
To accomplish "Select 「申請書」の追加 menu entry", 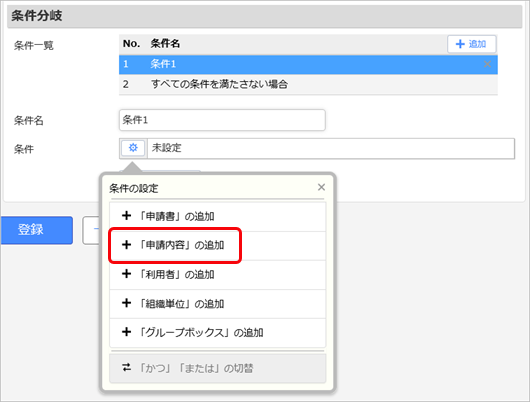I will 218,216.
